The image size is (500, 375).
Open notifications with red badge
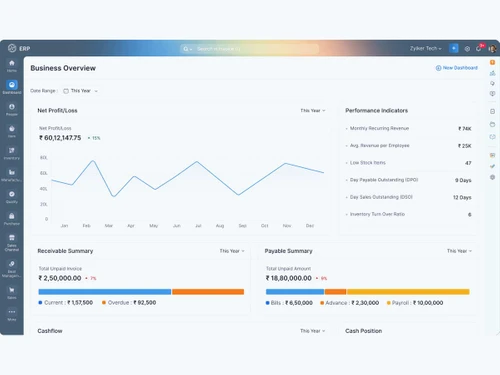479,48
